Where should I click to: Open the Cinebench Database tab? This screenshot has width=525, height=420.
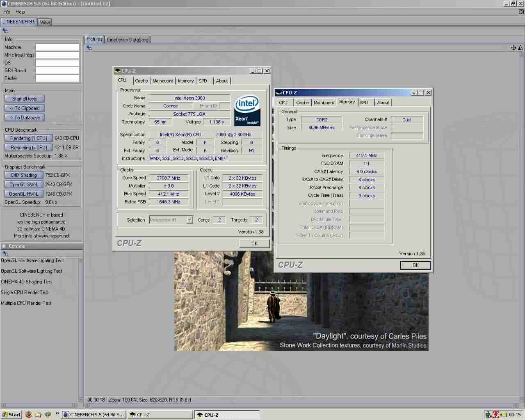click(128, 40)
